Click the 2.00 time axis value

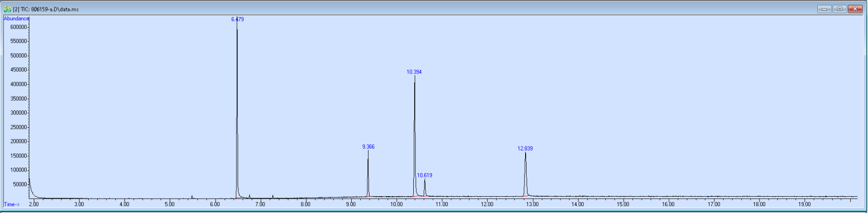(x=33, y=204)
